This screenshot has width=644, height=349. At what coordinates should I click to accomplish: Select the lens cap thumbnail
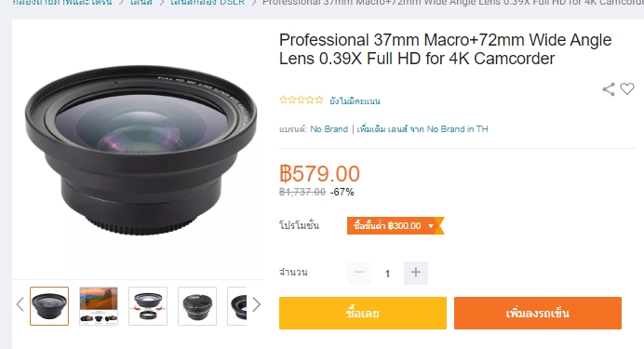[197, 306]
